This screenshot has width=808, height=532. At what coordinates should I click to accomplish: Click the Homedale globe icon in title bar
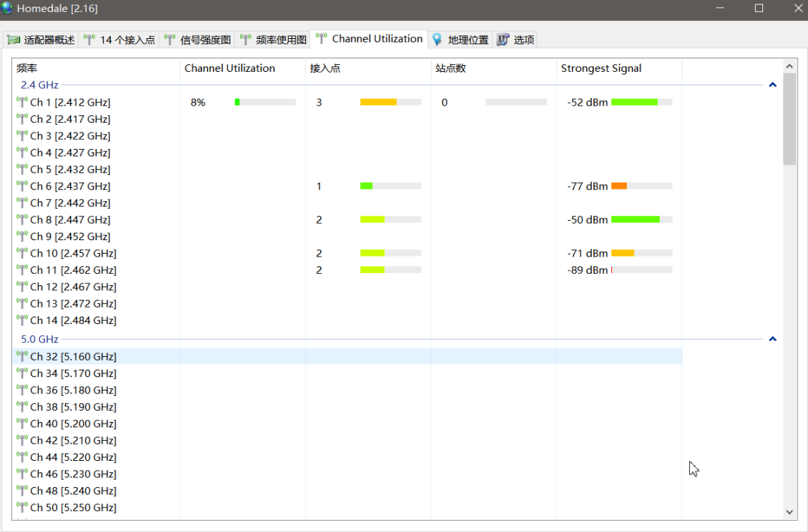pos(7,8)
